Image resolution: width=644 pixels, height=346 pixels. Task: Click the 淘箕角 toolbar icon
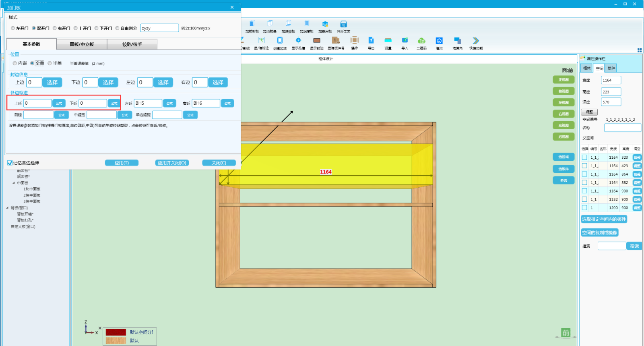[x=458, y=40]
